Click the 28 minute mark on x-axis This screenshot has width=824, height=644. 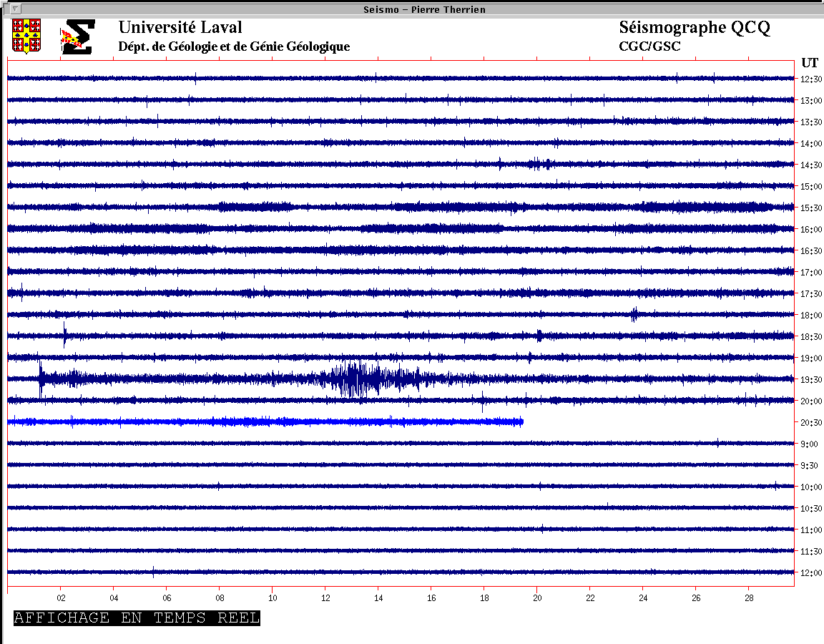(749, 597)
